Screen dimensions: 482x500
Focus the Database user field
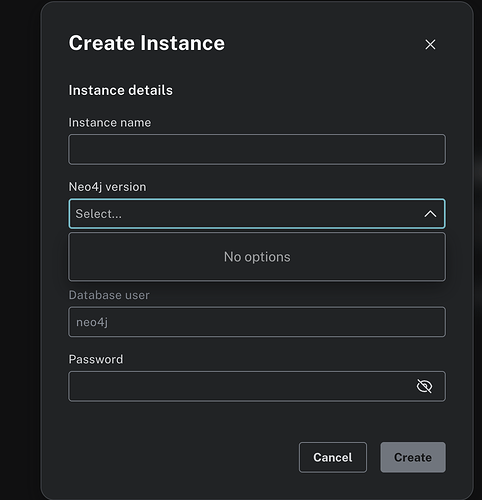coord(257,322)
